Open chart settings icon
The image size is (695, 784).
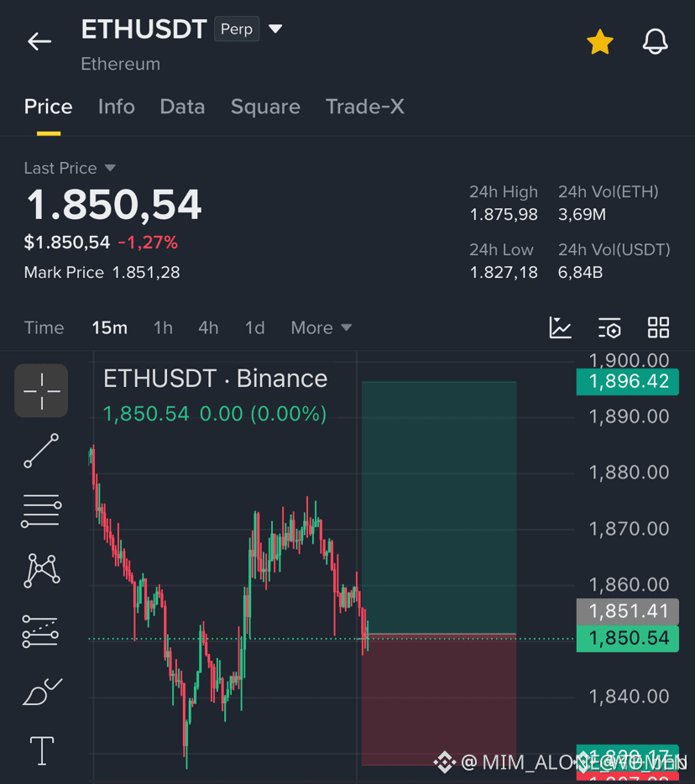pyautogui.click(x=609, y=328)
